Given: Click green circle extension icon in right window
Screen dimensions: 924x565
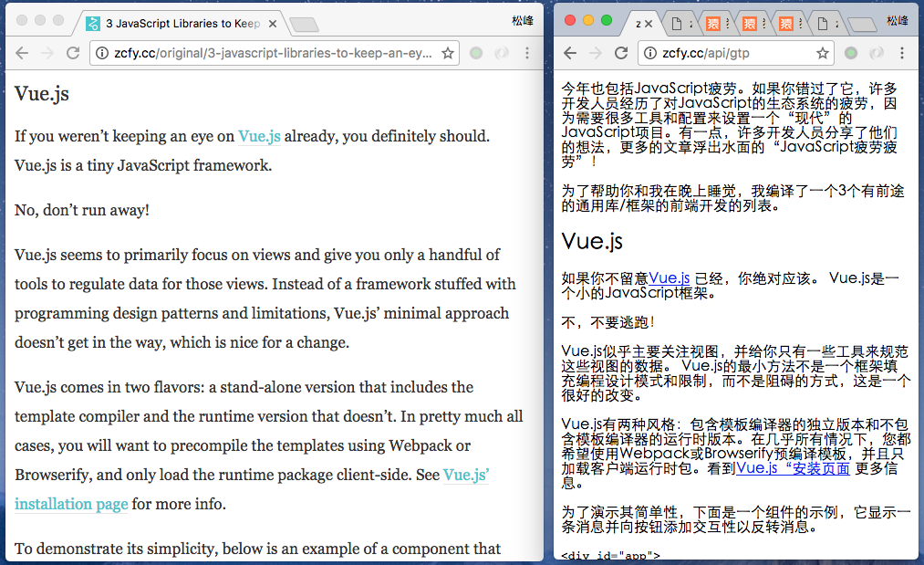Looking at the screenshot, I should click(x=851, y=53).
